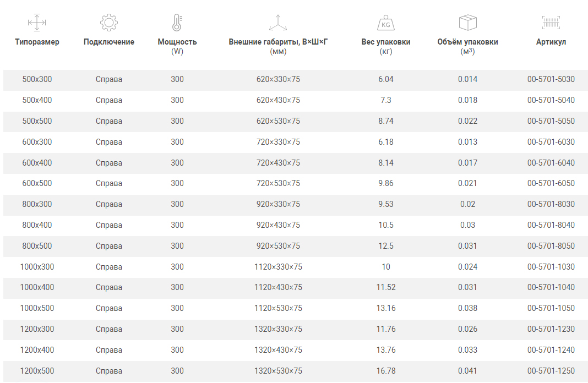
Task: Click the box icon above Объём упаковки
Action: [x=467, y=23]
